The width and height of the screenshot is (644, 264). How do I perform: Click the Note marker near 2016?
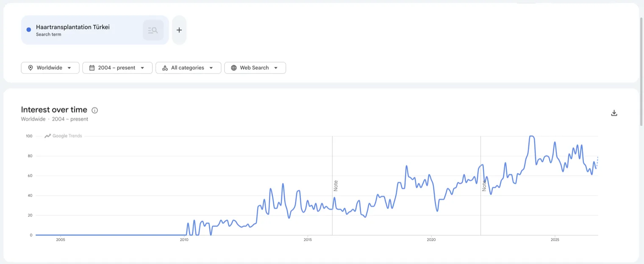point(336,185)
